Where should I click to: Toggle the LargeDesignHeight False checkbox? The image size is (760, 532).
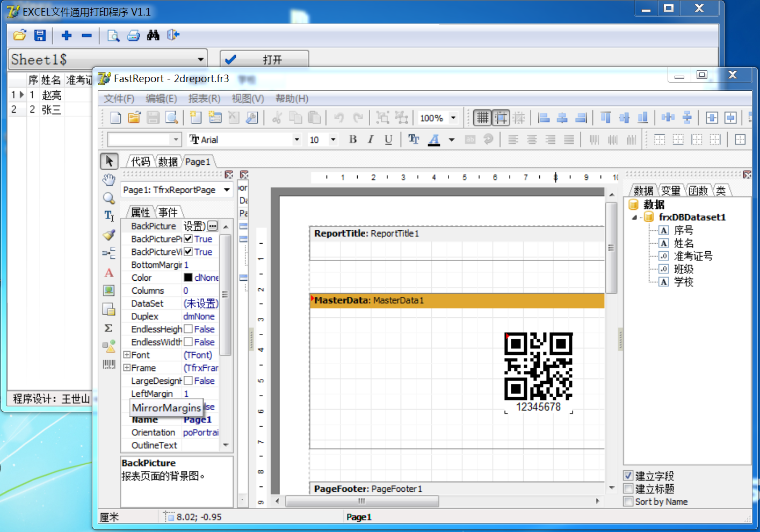pyautogui.click(x=188, y=381)
